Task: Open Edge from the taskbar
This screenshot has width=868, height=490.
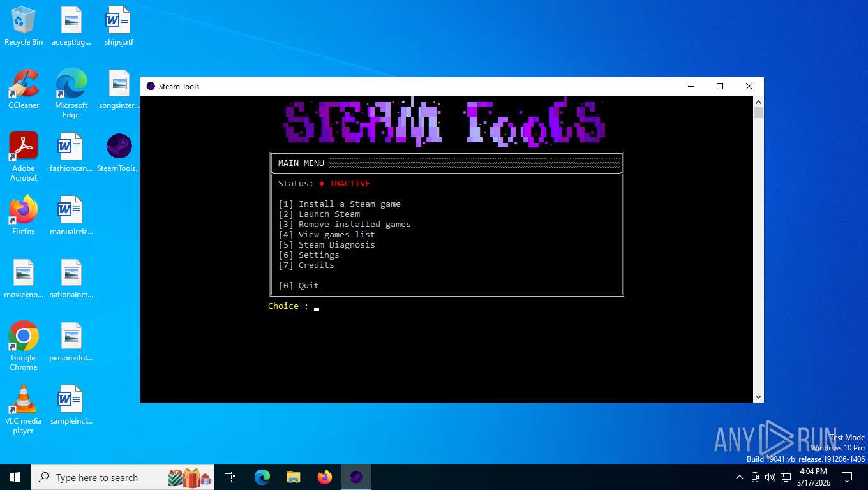Action: pos(262,477)
